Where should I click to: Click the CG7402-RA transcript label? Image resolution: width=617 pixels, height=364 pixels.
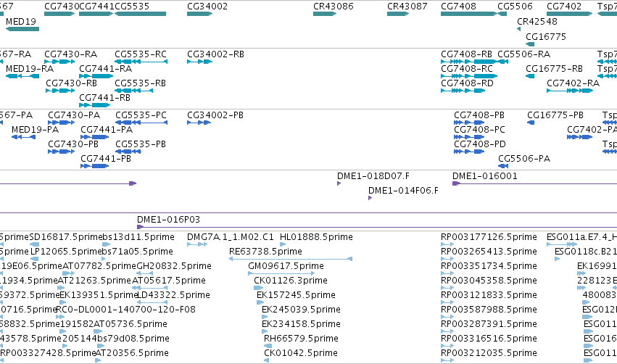coord(573,83)
